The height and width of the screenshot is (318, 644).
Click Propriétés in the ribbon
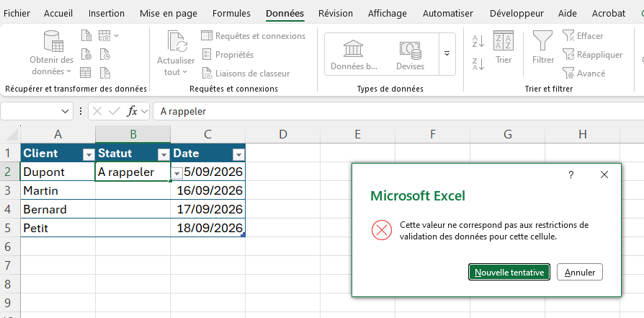(228, 55)
